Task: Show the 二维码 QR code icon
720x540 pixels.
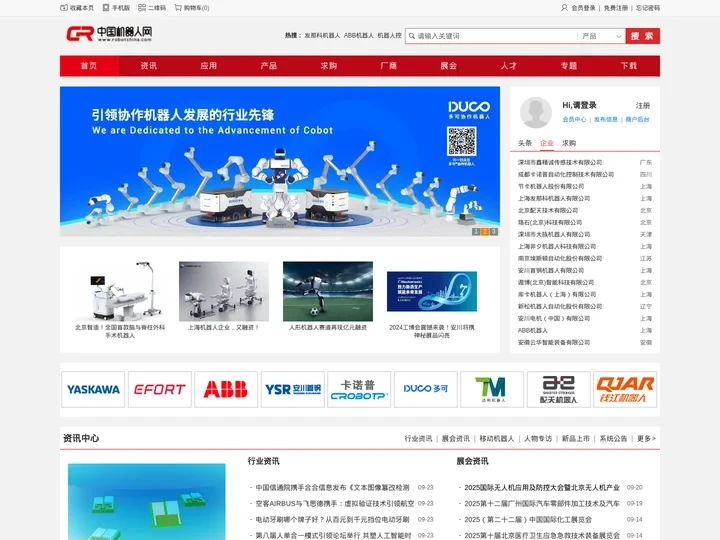Action: [142, 8]
